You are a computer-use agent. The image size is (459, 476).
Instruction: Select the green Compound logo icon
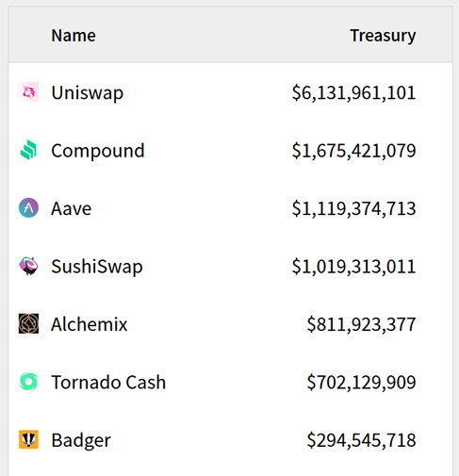[28, 150]
